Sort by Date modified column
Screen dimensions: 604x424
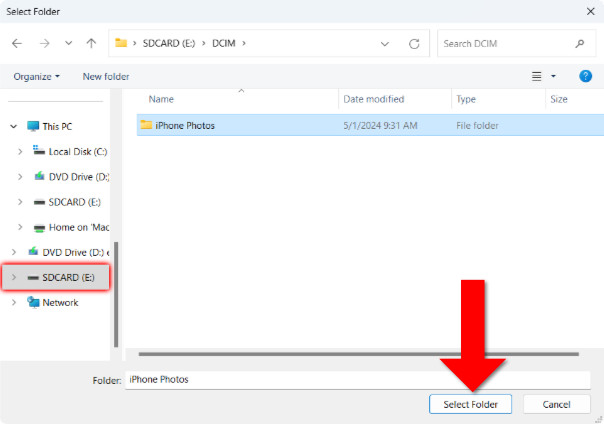[x=374, y=99]
